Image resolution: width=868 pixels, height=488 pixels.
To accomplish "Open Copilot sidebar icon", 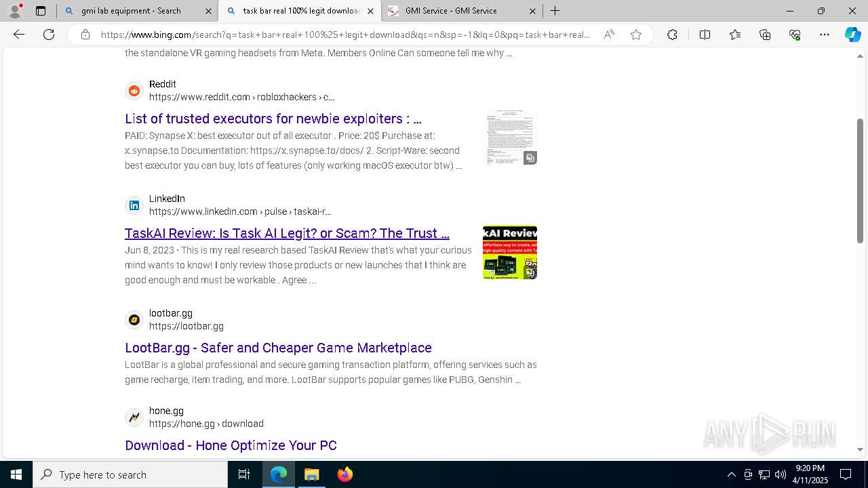I will tap(852, 35).
